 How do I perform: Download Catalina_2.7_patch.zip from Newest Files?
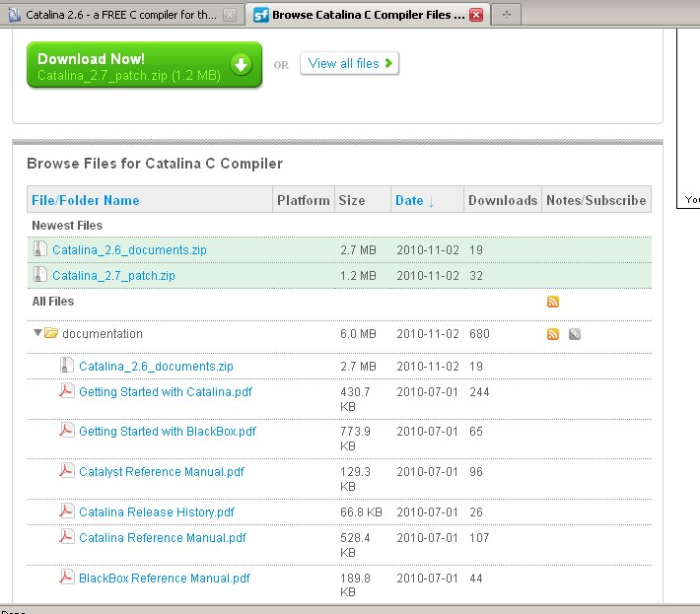(x=113, y=276)
